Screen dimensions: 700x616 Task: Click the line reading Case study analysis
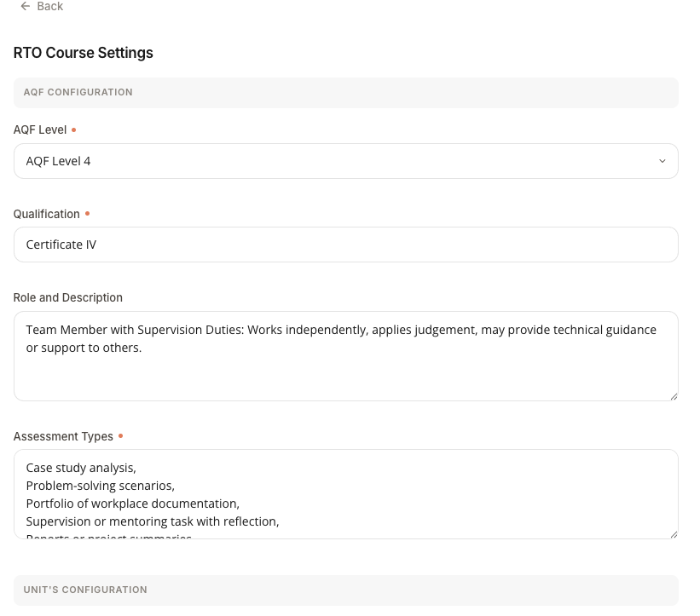(80, 467)
